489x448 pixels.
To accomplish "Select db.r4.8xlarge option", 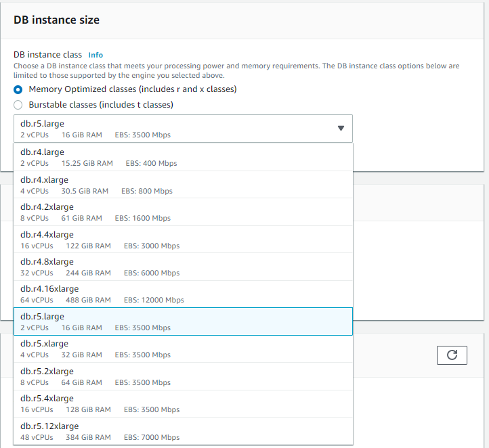I will 183,267.
